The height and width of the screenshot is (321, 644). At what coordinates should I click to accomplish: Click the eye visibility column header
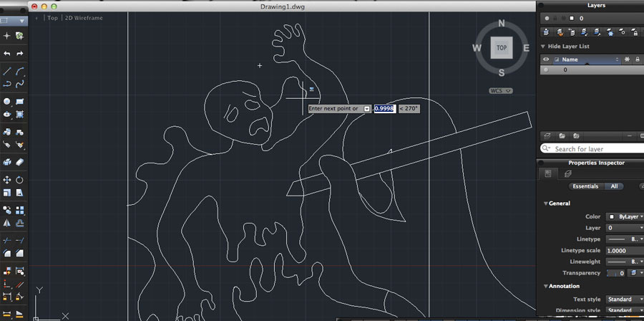coord(547,59)
